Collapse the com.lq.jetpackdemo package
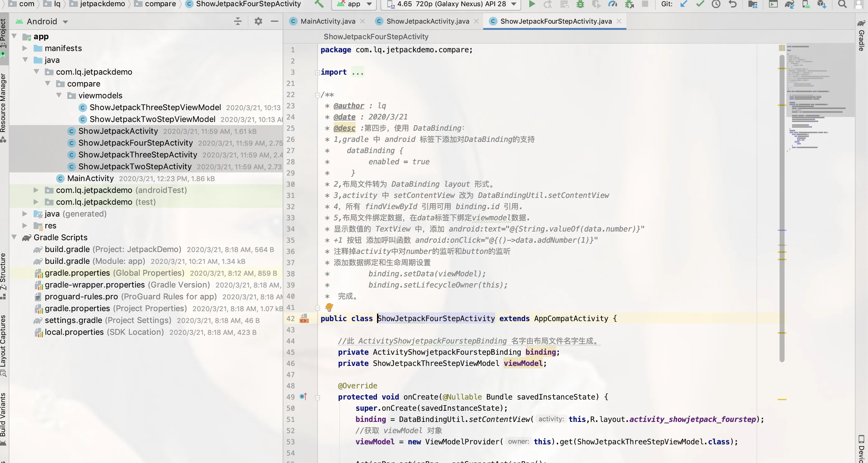 [36, 72]
